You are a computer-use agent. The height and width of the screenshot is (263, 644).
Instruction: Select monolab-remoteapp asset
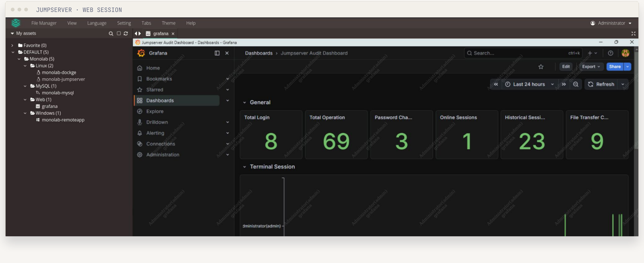[63, 120]
